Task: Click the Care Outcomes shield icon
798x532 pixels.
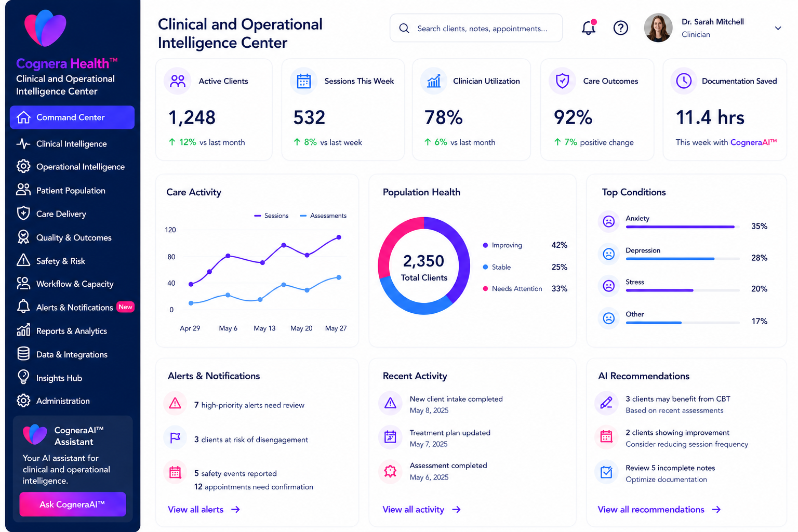Action: [563, 81]
